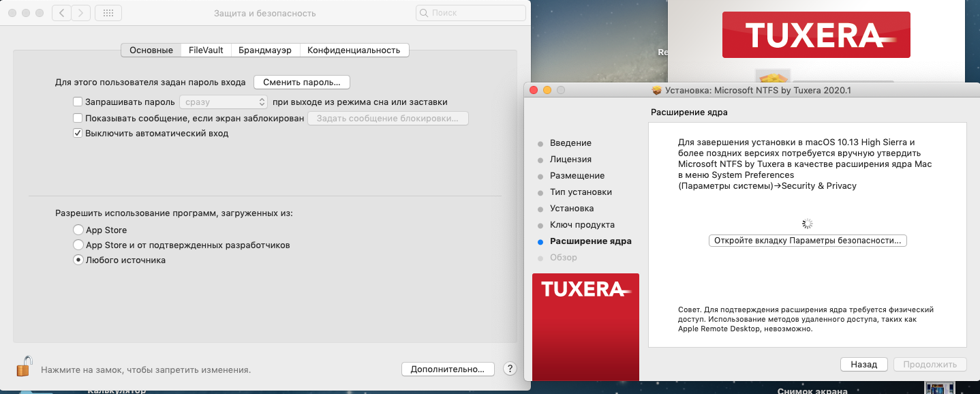
Task: Click the Tuxera logo in installer sidebar
Action: tap(585, 289)
